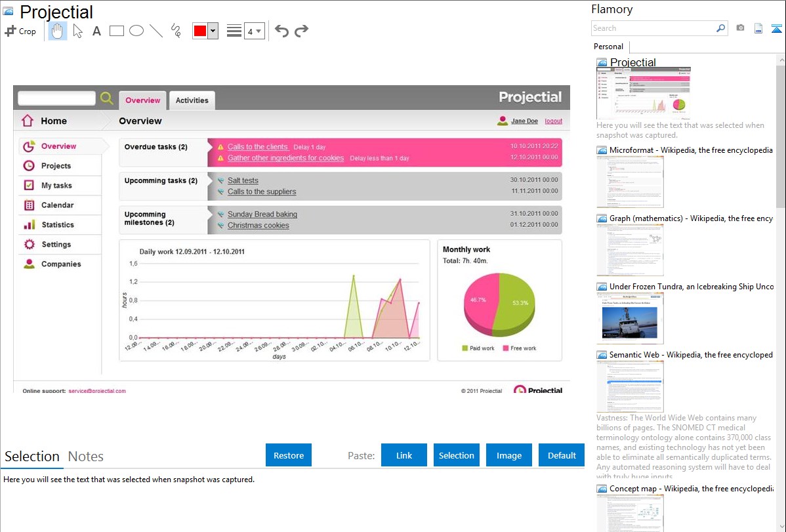Click the document icon in Flamory header

coord(758,28)
